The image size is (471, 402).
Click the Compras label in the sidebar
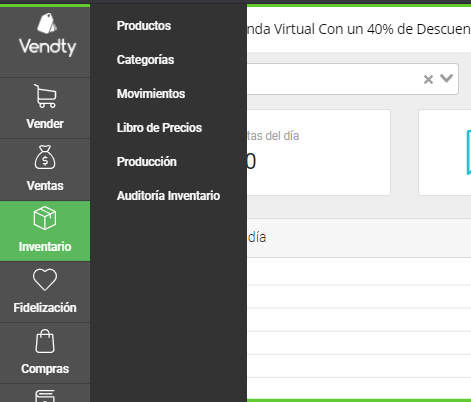tap(45, 369)
